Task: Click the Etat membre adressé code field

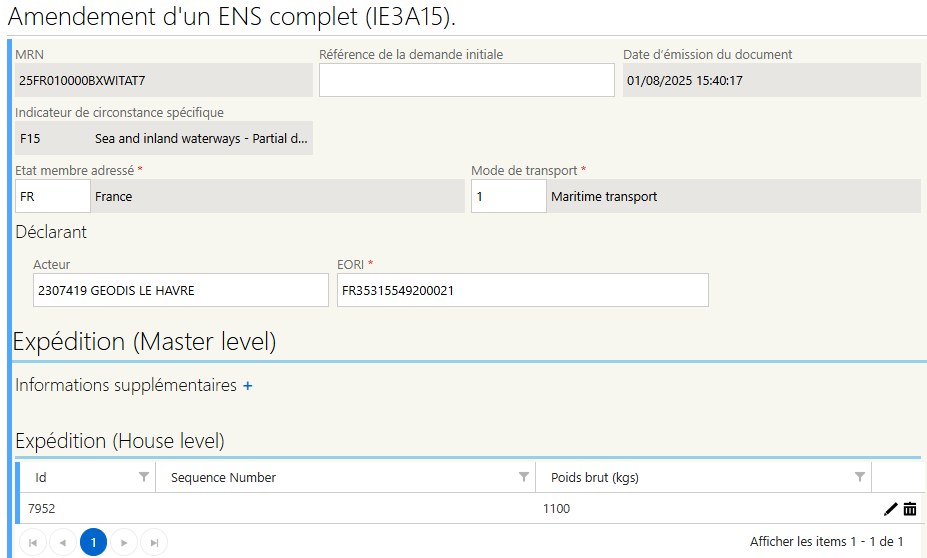Action: (x=53, y=196)
